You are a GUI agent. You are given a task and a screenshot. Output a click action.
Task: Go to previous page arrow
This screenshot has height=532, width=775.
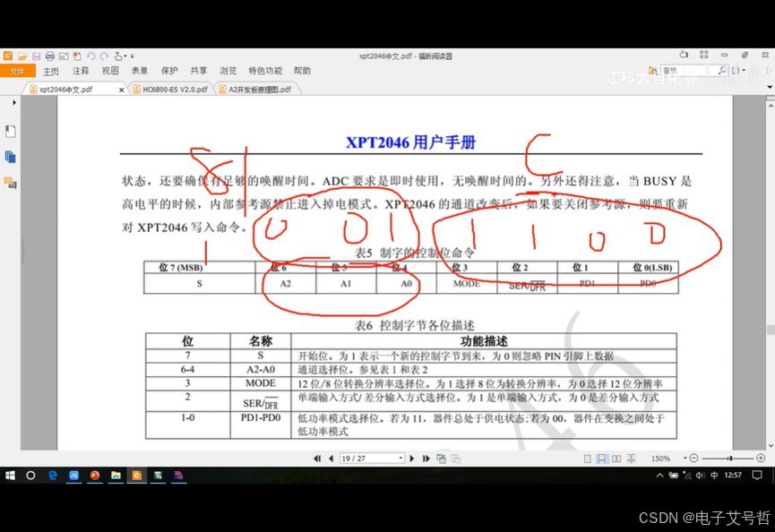click(x=332, y=459)
